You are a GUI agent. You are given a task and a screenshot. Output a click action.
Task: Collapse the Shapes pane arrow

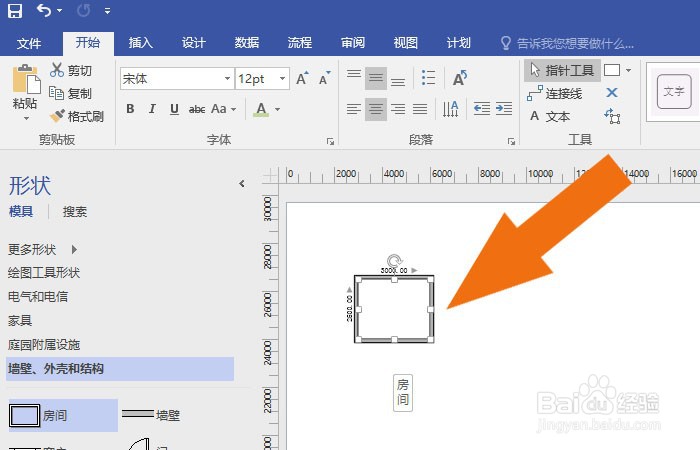(242, 183)
